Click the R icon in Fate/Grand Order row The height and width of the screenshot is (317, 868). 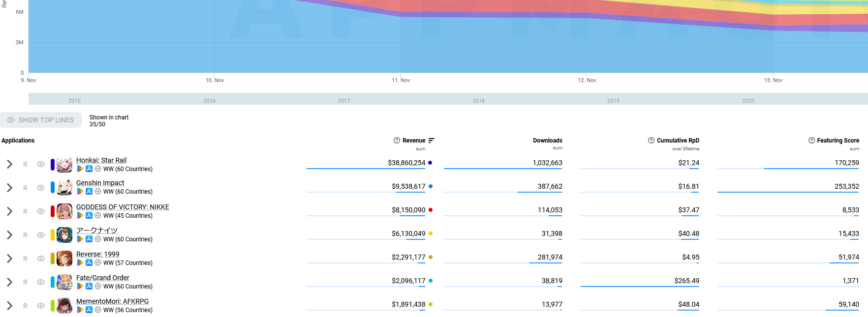pos(25,282)
